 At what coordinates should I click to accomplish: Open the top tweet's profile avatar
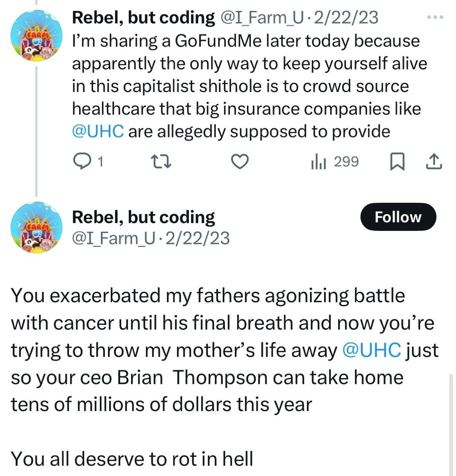pyautogui.click(x=37, y=36)
